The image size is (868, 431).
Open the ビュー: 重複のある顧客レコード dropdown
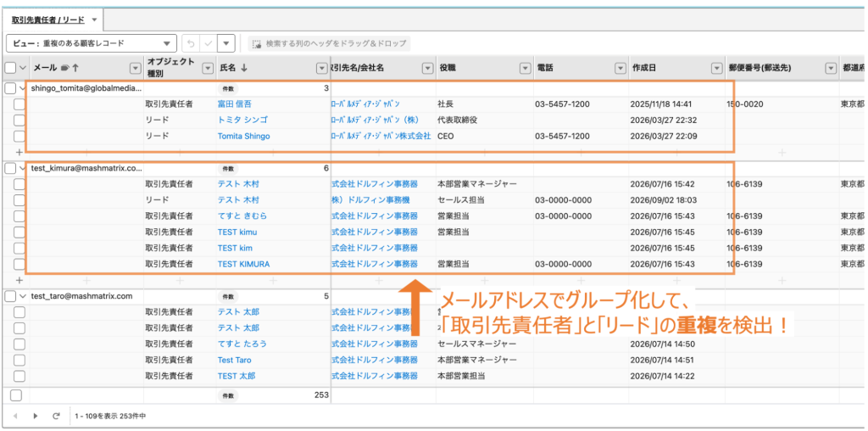[92, 43]
